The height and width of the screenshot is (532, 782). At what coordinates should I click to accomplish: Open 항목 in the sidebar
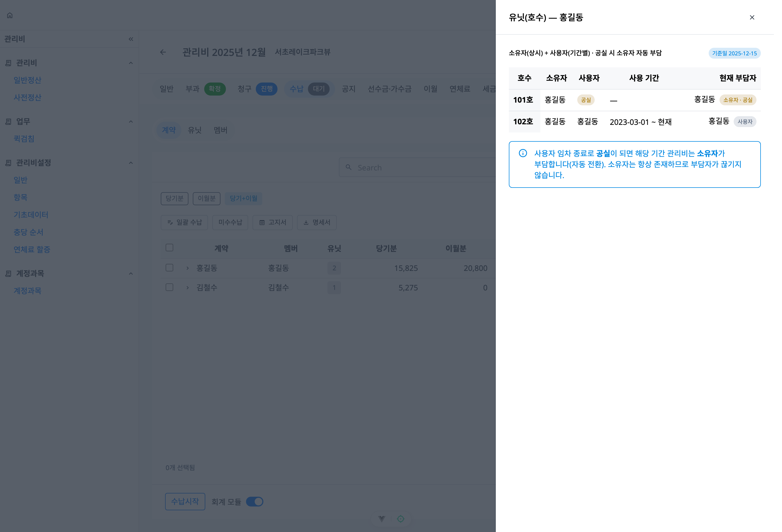[20, 197]
